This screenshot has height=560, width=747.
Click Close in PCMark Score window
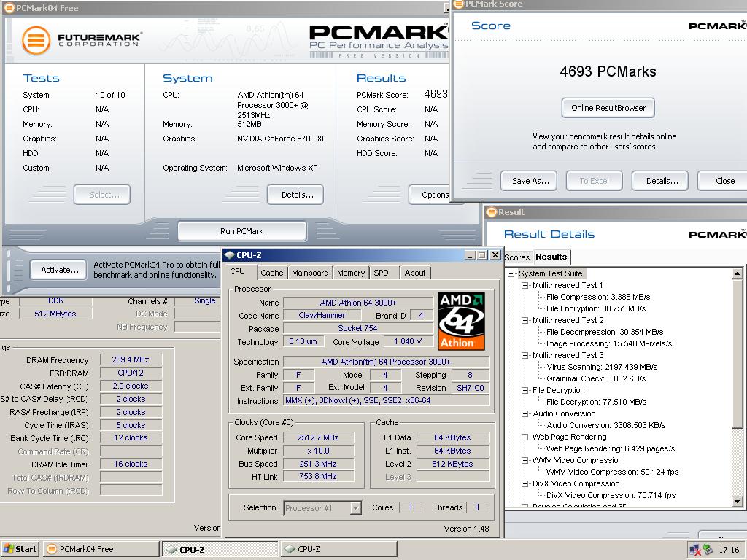click(x=723, y=181)
